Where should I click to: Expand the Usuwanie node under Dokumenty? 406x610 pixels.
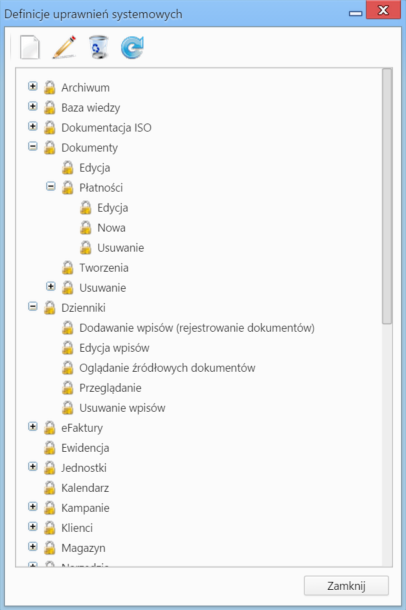(x=51, y=287)
